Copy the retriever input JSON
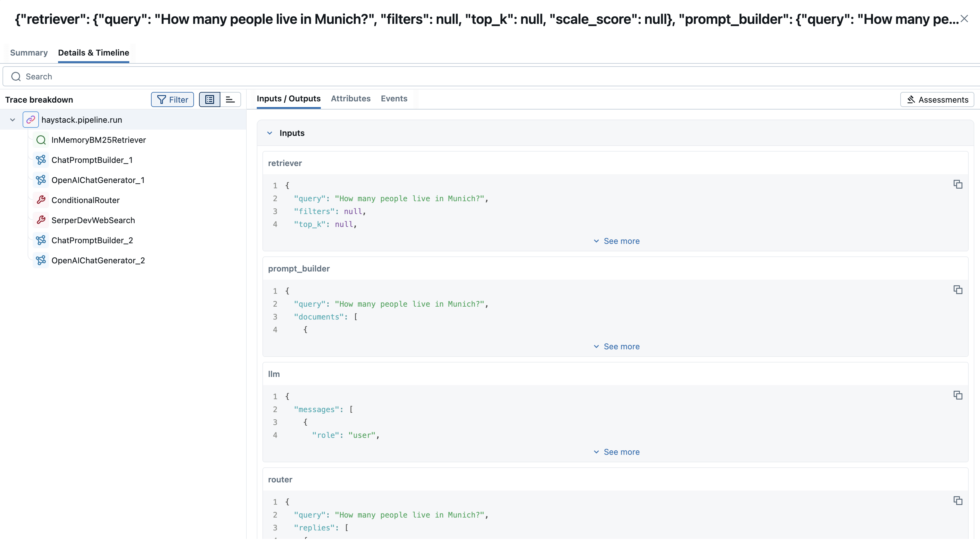 [x=958, y=184]
